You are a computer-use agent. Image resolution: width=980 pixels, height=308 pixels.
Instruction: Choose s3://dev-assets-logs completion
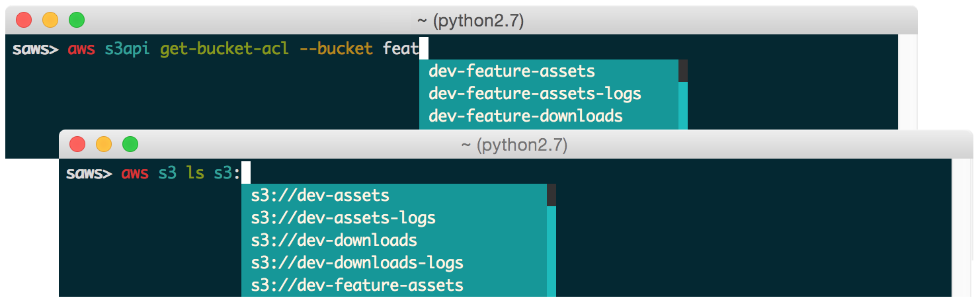[394, 217]
